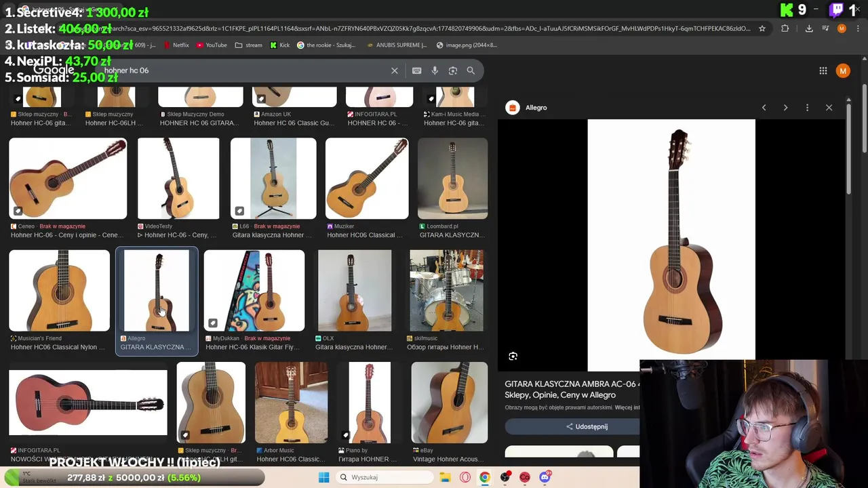Viewport: 868px width, 488px height.
Task: Open the Muziker Hohner HC06 thumbnail
Action: pos(367,179)
